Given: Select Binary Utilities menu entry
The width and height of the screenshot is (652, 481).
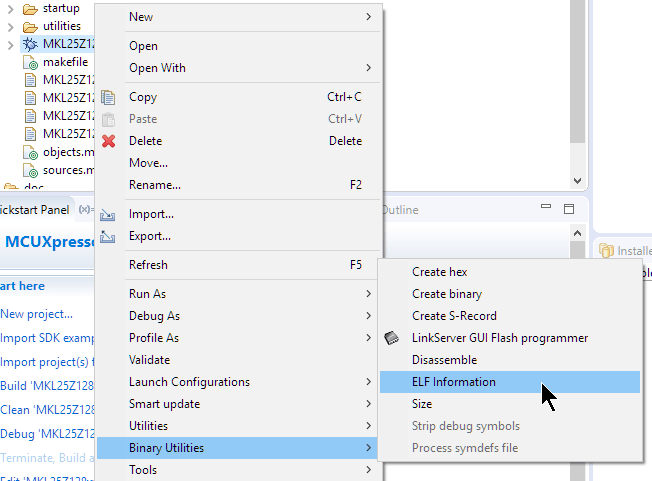Looking at the screenshot, I should 238,448.
